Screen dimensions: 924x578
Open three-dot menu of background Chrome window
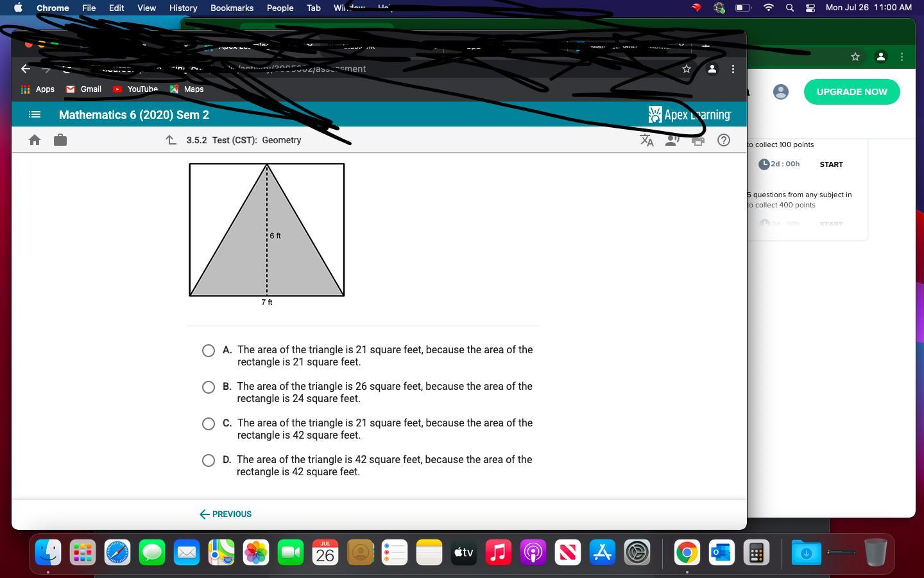pyautogui.click(x=902, y=57)
